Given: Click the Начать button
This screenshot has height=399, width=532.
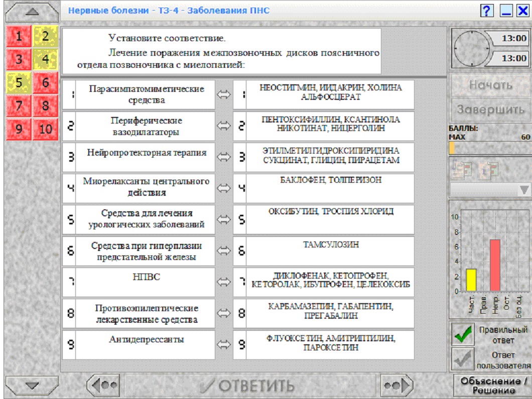Looking at the screenshot, I should click(491, 85).
